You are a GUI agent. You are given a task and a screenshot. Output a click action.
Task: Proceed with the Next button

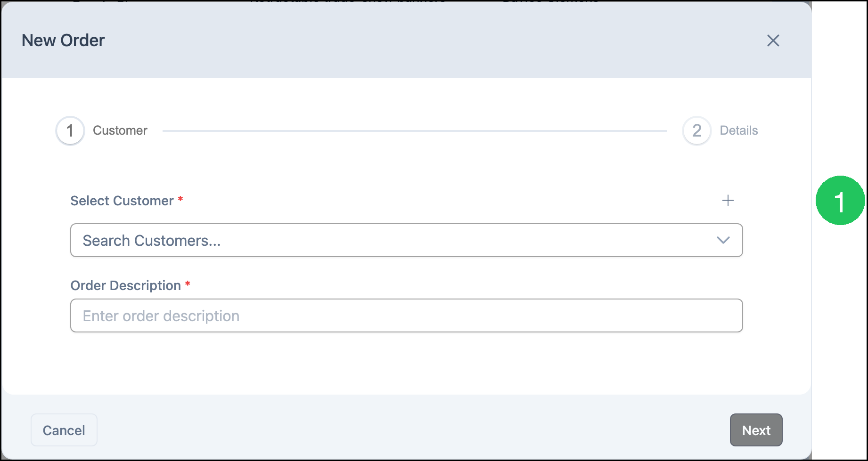(x=756, y=430)
